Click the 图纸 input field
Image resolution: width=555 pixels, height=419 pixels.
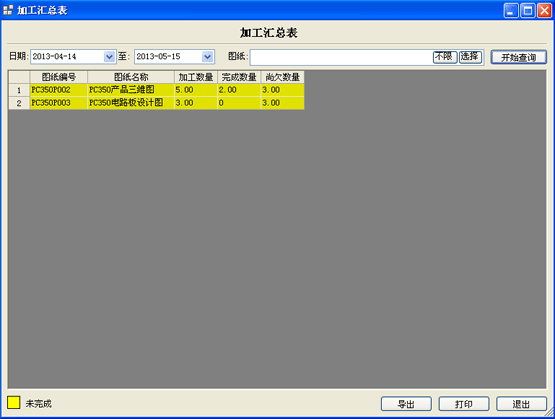pos(341,57)
